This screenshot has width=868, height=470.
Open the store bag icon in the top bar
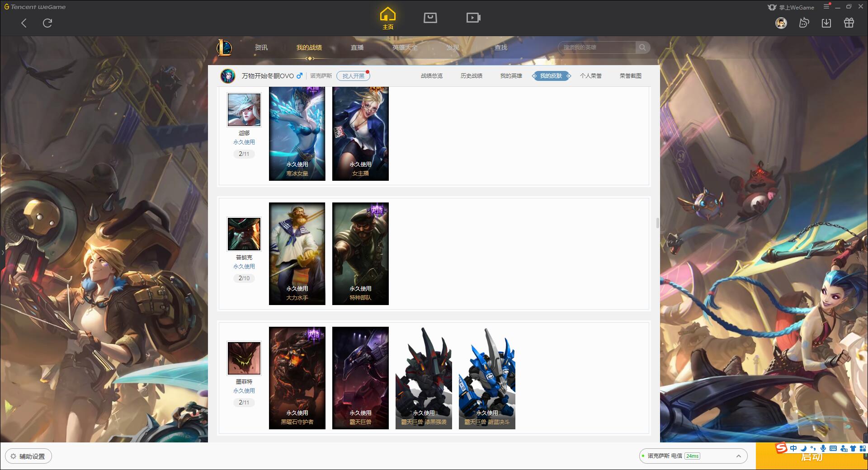coord(430,18)
